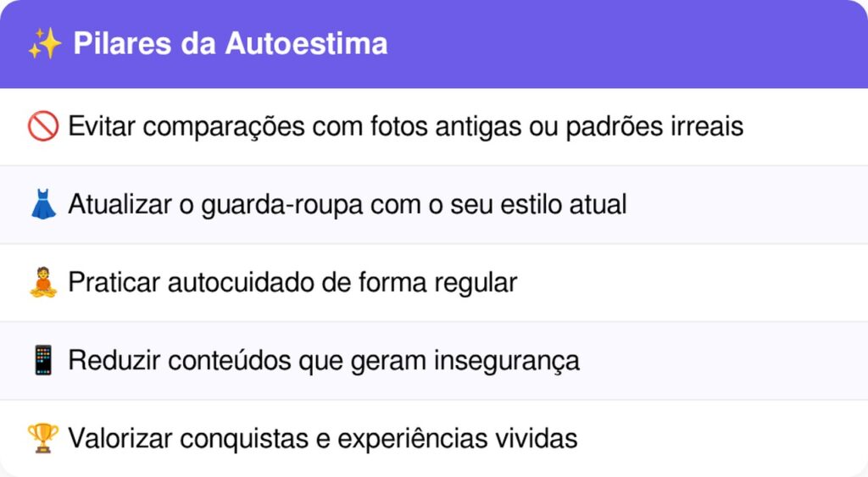
Task: Select the 'Valorizar conquistas' row text
Action: (323, 439)
